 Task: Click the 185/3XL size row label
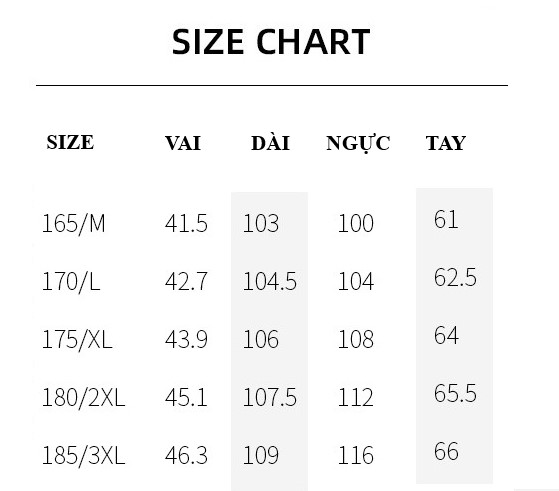click(x=83, y=456)
